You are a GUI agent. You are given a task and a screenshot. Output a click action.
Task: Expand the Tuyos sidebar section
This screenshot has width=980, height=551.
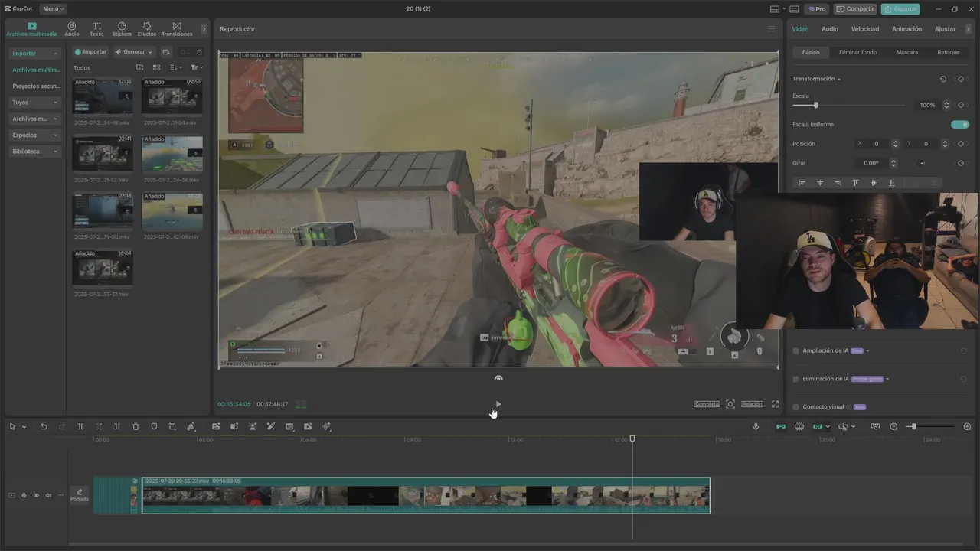pos(35,103)
